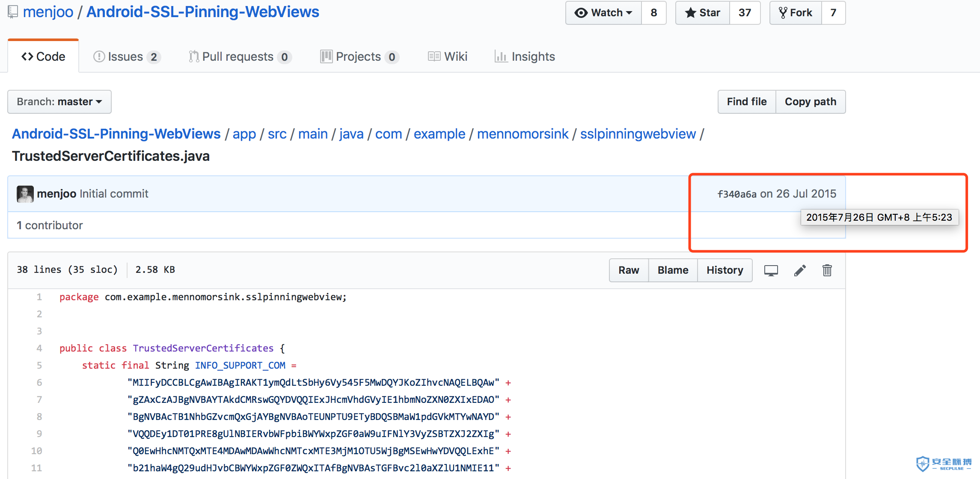Open the Watch dropdown button
980x479 pixels.
(603, 13)
